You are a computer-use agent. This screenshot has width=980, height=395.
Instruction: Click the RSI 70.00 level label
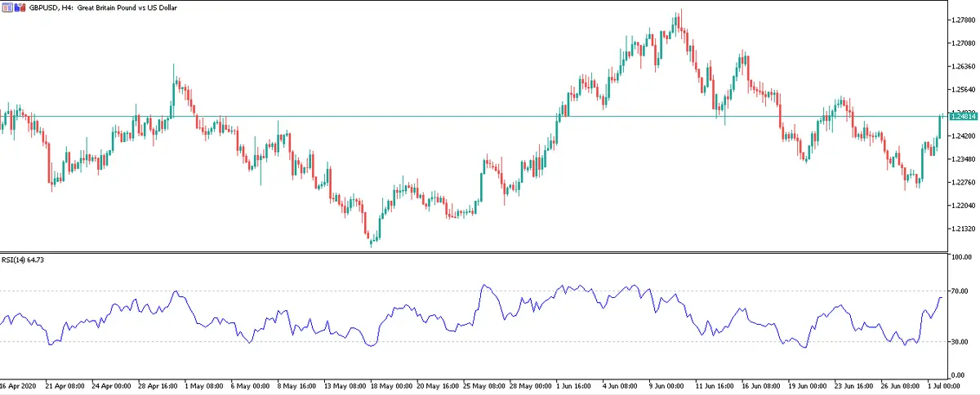[x=960, y=291]
